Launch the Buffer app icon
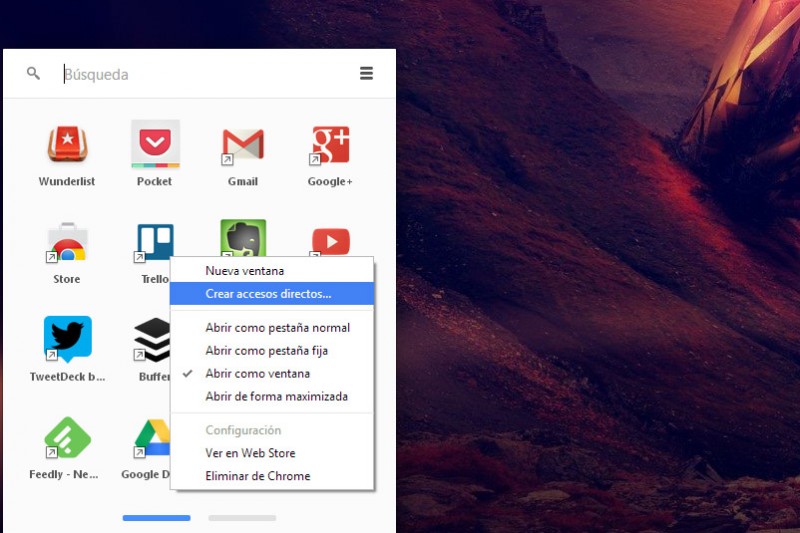This screenshot has width=800, height=533. [152, 340]
